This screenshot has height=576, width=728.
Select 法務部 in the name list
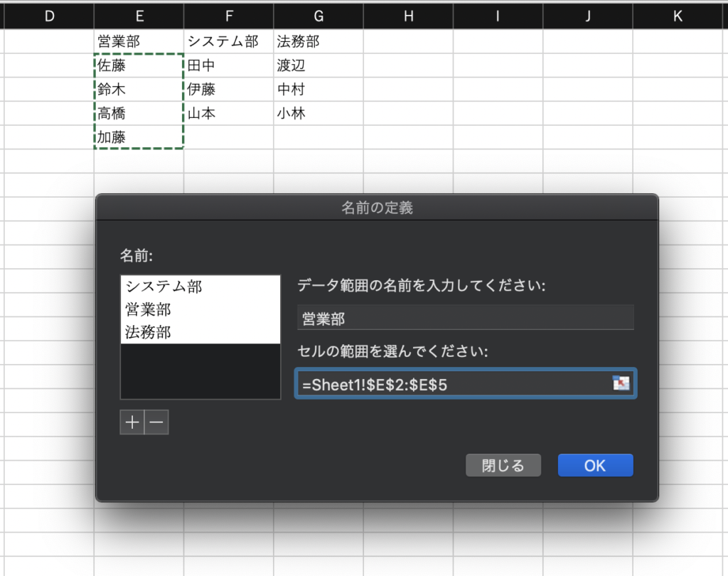(200, 332)
